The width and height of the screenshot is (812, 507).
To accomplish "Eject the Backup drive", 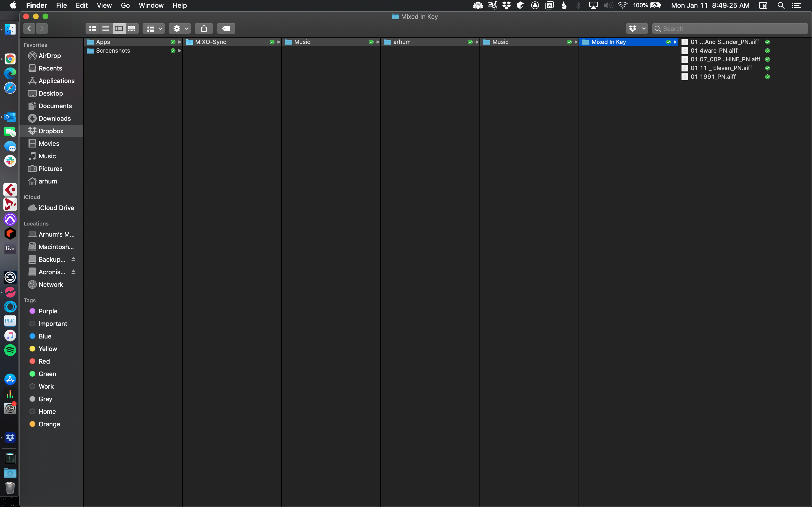I will point(73,259).
